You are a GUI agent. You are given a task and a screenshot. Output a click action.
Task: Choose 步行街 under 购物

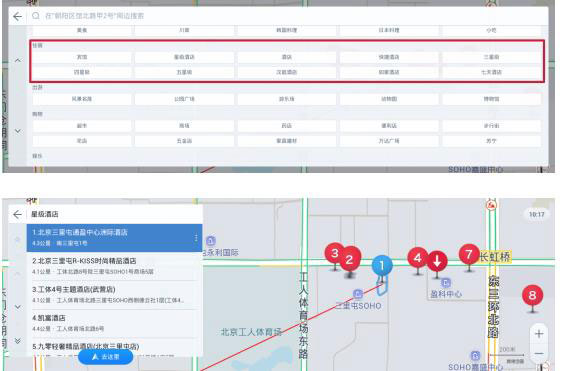pyautogui.click(x=491, y=126)
